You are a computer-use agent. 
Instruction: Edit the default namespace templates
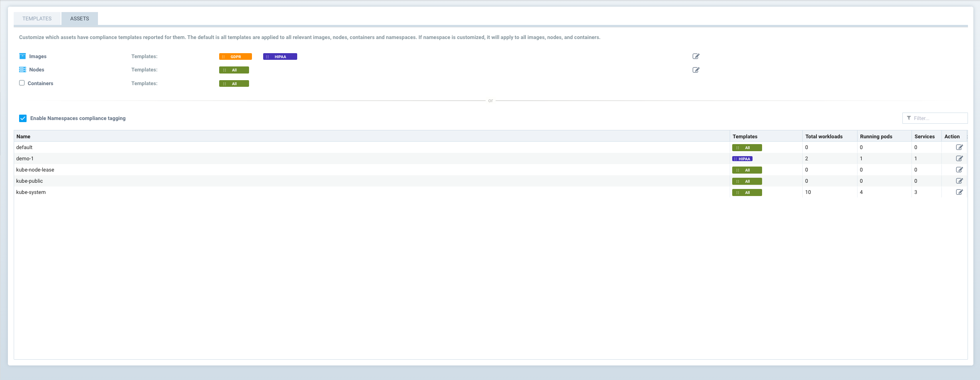[x=960, y=147]
